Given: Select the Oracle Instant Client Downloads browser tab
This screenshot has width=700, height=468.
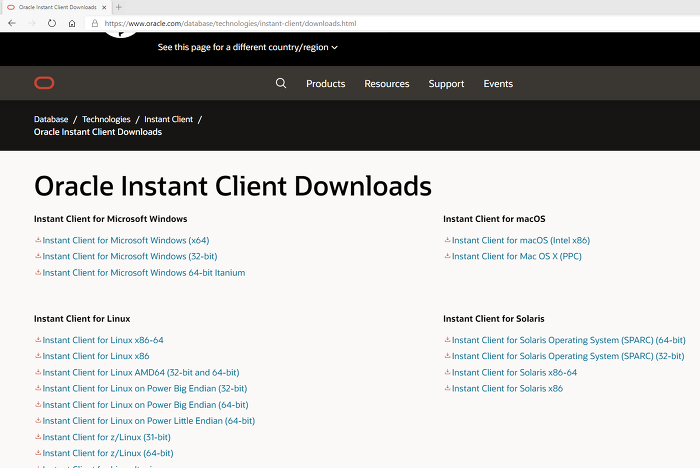Looking at the screenshot, I should [x=56, y=7].
